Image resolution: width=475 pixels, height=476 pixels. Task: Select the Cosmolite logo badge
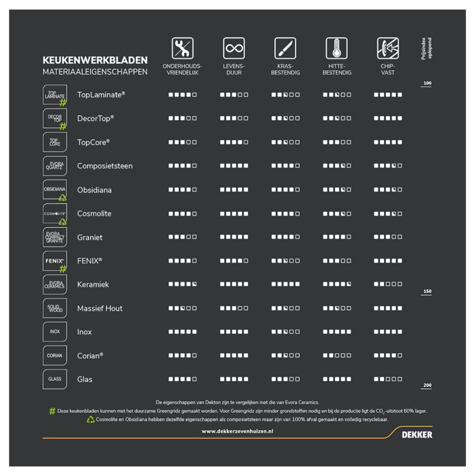[x=55, y=213]
